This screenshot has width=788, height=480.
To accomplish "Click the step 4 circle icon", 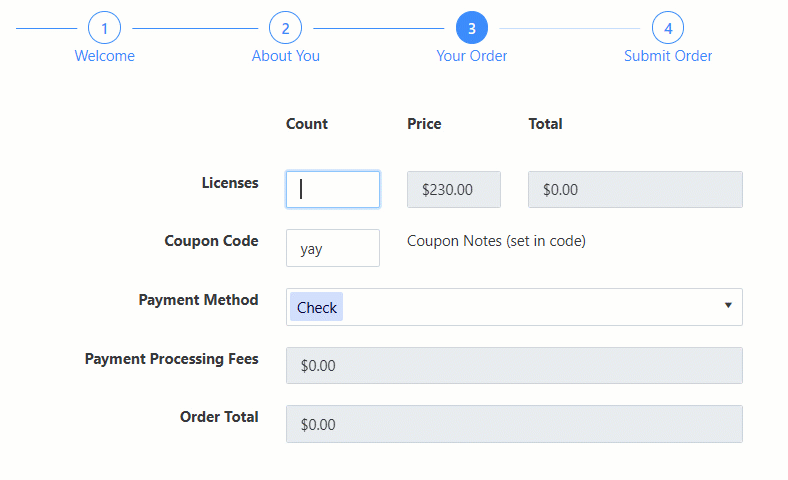I will [x=668, y=28].
